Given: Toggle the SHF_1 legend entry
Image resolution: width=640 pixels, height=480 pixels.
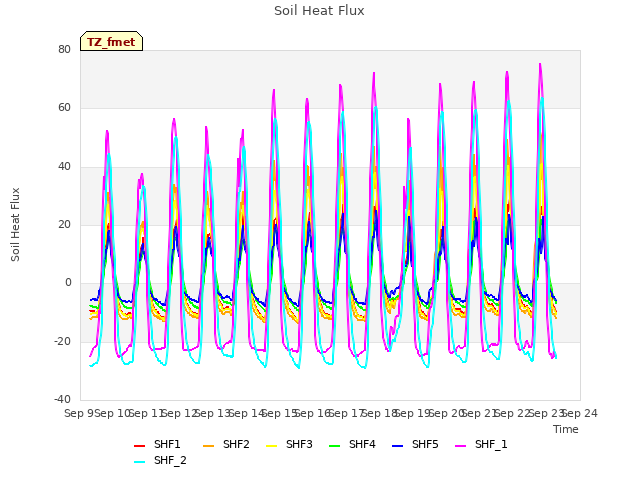Looking at the screenshot, I should pos(481,444).
